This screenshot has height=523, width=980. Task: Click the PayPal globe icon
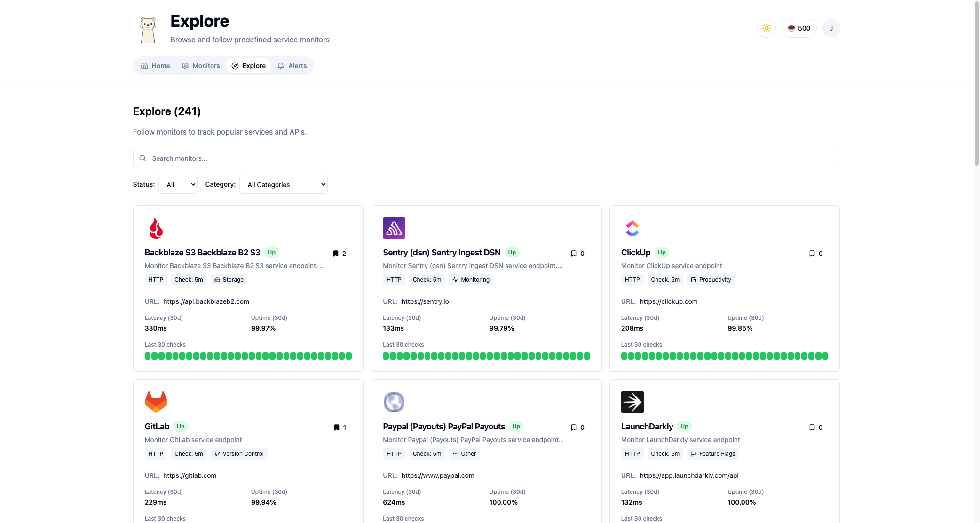coord(394,402)
